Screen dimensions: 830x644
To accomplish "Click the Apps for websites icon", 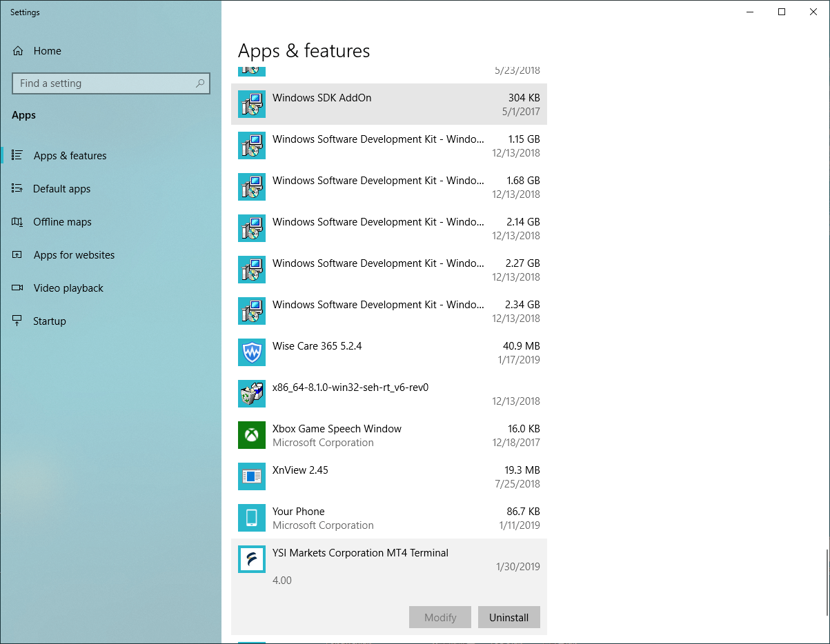I will [18, 254].
